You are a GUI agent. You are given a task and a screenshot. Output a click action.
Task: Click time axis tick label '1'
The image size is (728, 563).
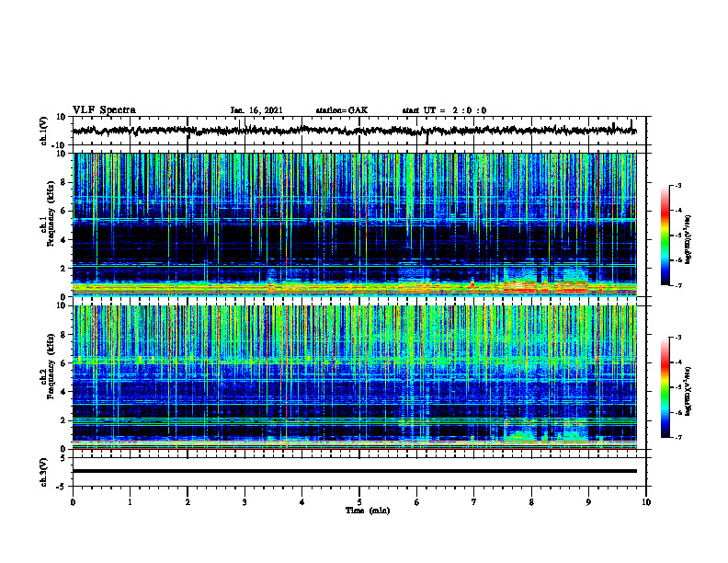(x=130, y=502)
